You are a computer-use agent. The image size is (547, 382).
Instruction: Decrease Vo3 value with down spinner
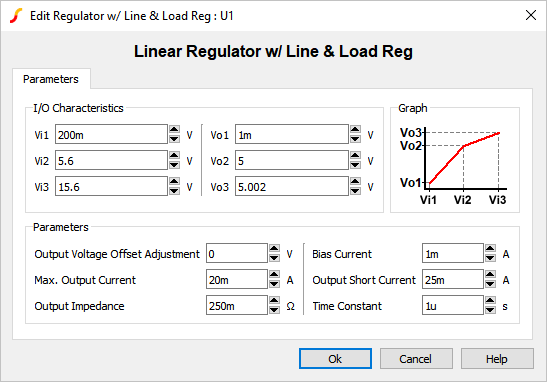(355, 191)
